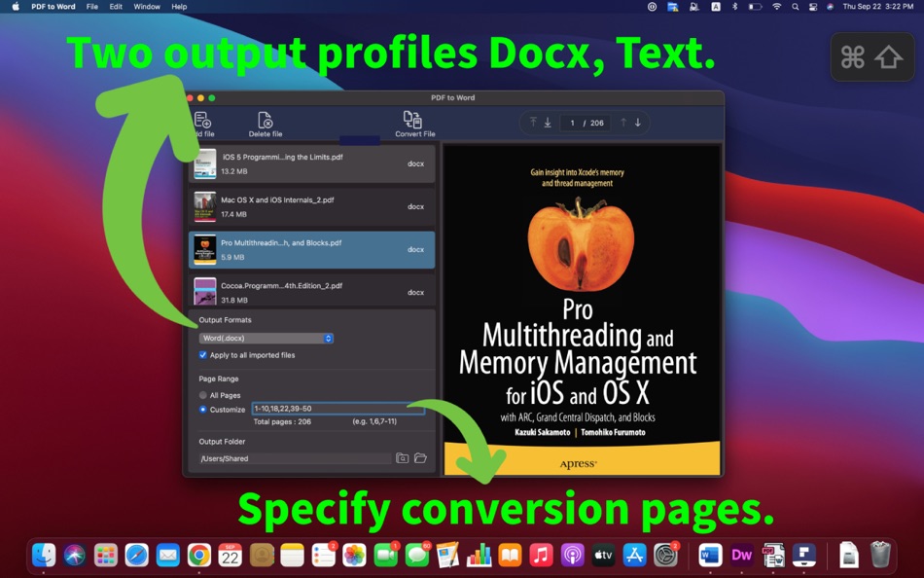Viewport: 924px width, 578px height.
Task: Open Control Center in menu bar
Action: pos(813,7)
